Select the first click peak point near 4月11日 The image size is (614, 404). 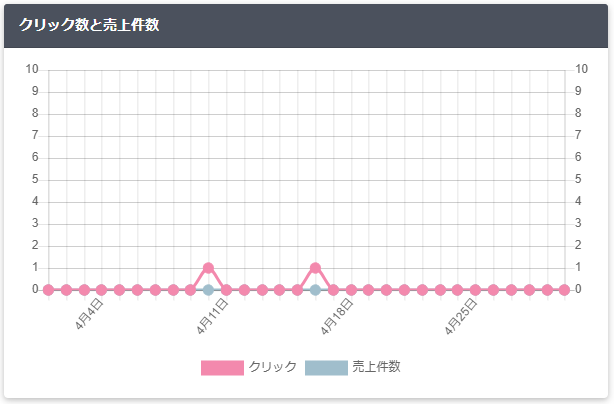(x=208, y=268)
